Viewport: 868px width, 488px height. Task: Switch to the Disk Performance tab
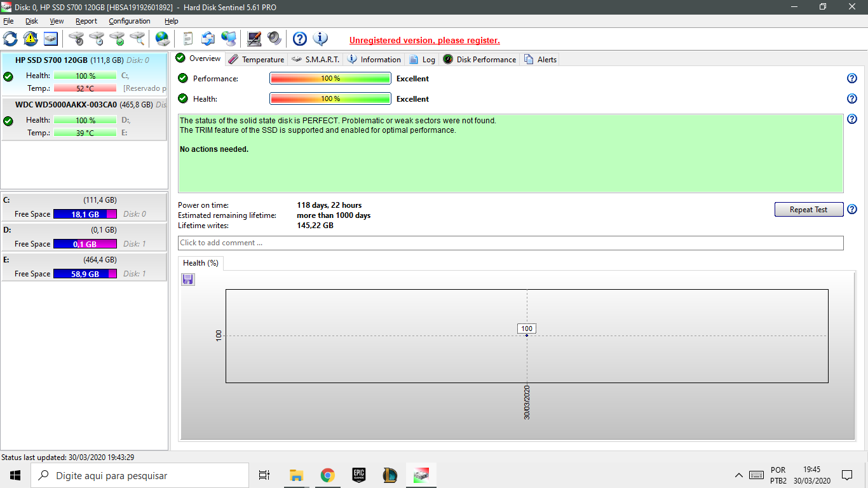(x=479, y=59)
